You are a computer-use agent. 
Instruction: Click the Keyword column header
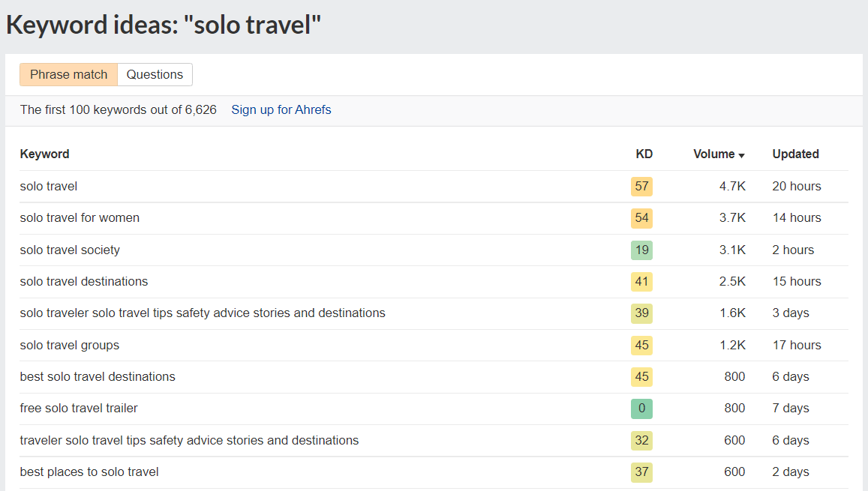(44, 154)
